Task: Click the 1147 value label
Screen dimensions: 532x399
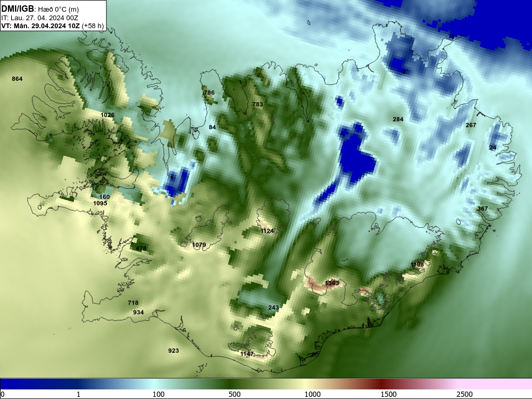Action: [x=247, y=354]
